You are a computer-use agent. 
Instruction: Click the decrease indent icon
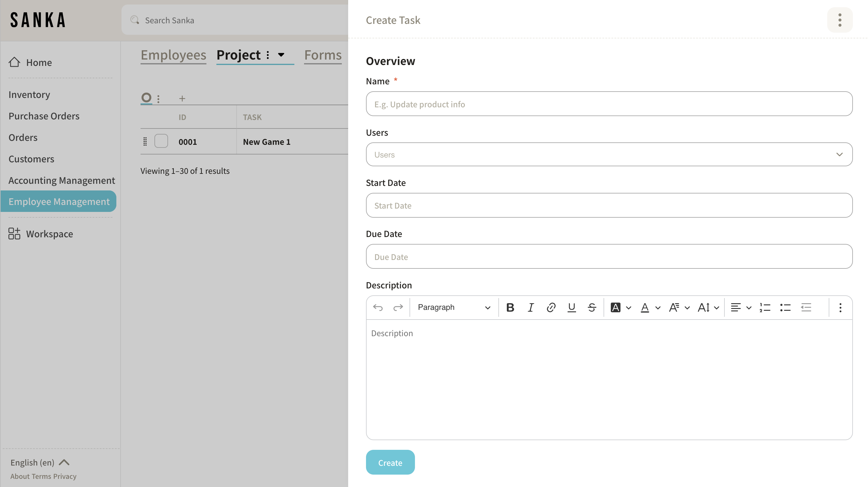click(806, 307)
